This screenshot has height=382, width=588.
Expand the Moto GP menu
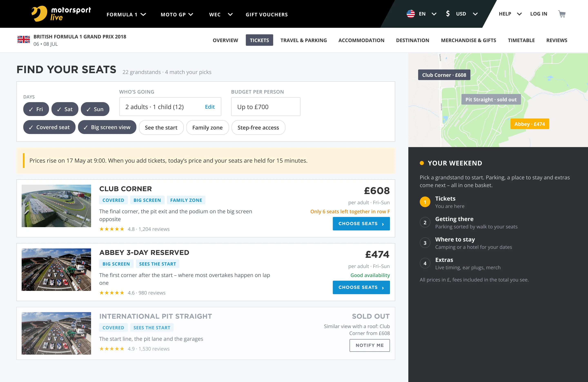coord(177,14)
